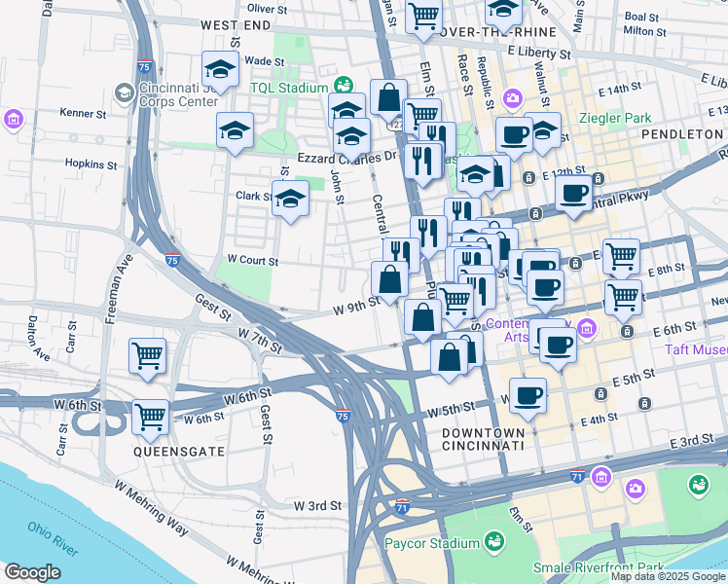Screen dimensions: 728x584
Task: Select the DOWNTOWN CINCINNATI label
Action: [483, 439]
